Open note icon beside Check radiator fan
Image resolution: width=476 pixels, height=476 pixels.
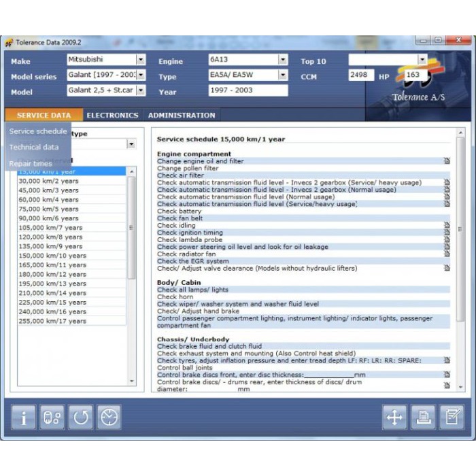[447, 254]
